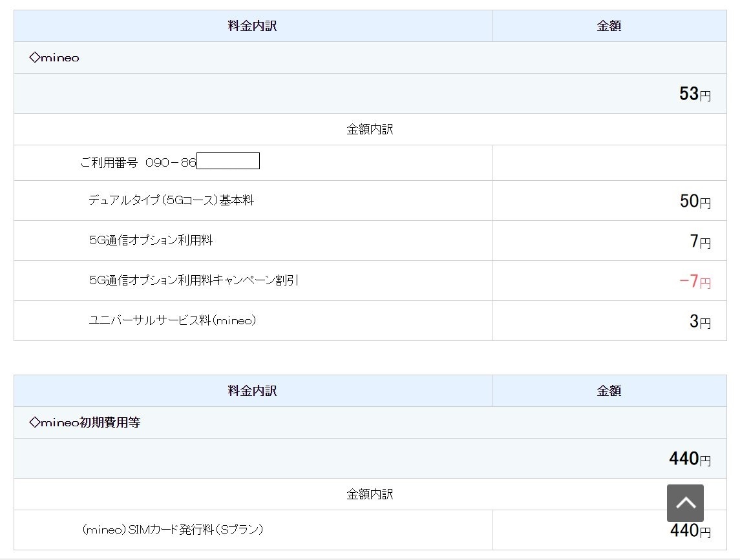This screenshot has height=560, width=740.
Task: Click the 料金内訳 header in the first table
Action: click(253, 26)
